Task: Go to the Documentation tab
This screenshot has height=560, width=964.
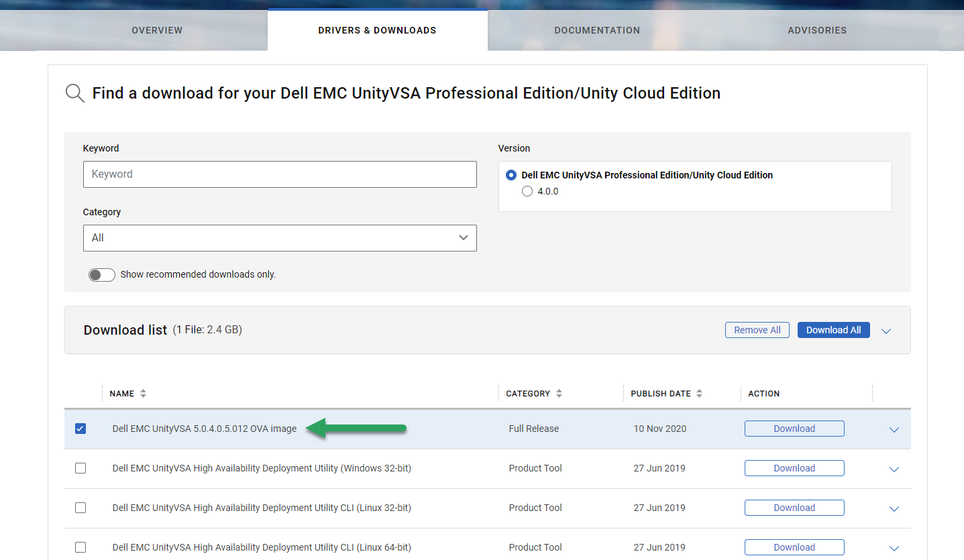Action: click(597, 30)
